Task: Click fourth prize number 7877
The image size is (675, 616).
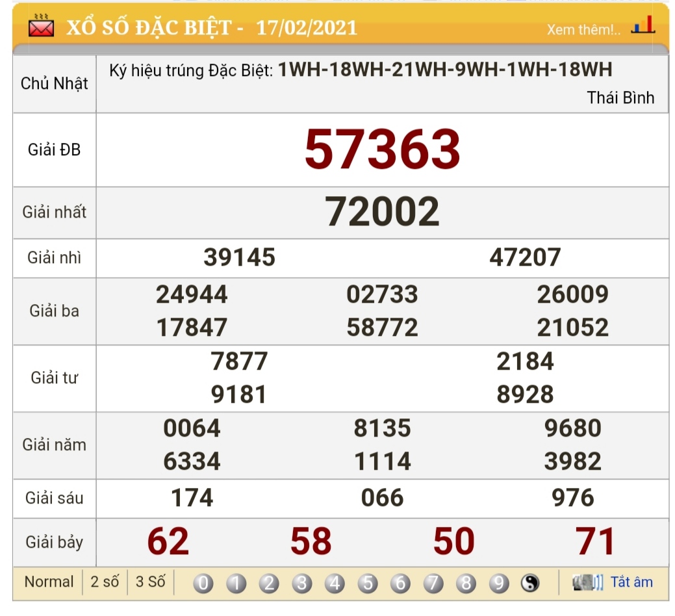Action: point(239,361)
